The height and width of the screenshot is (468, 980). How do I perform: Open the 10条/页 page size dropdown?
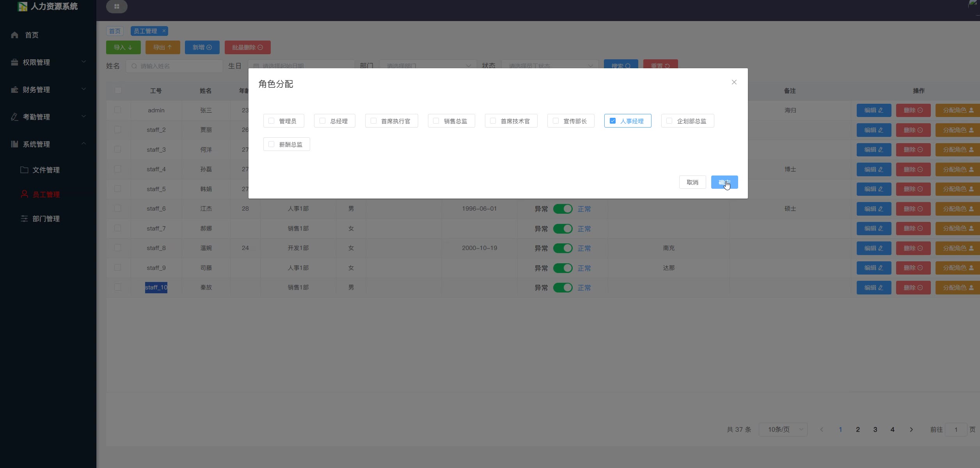(x=783, y=429)
